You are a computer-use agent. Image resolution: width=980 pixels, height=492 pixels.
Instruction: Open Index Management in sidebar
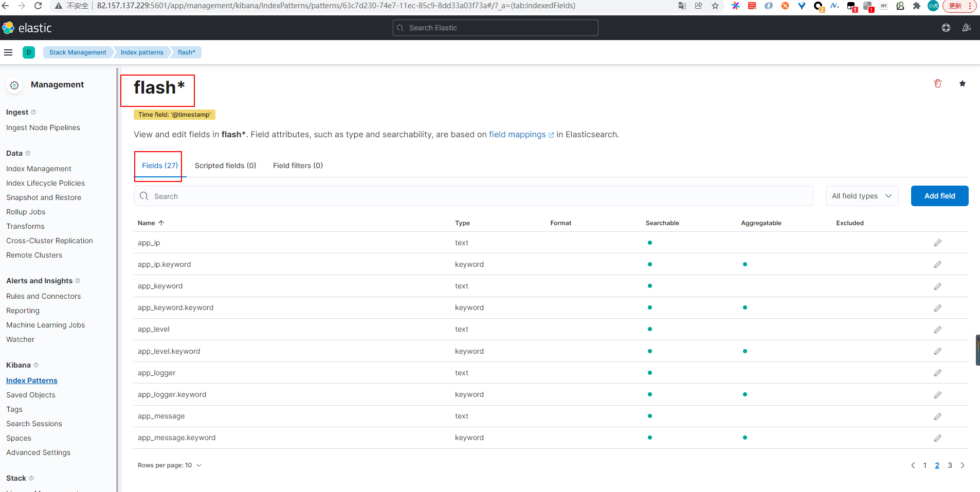click(x=39, y=169)
